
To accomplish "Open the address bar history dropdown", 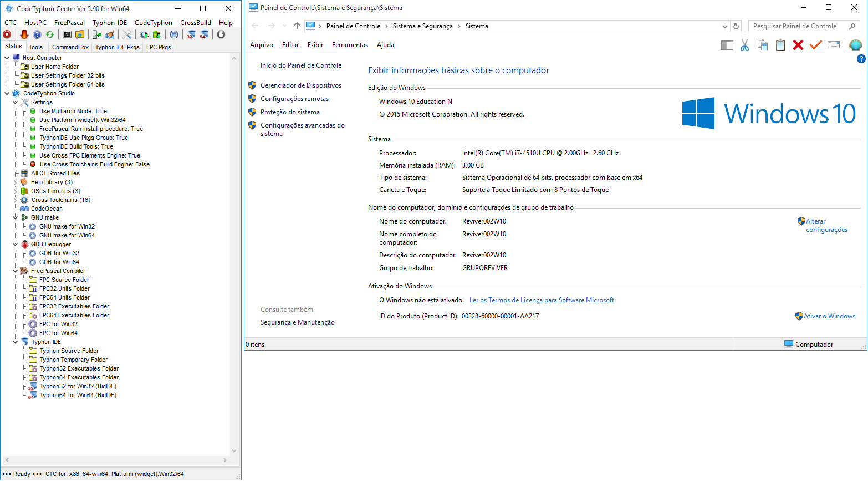I will (725, 26).
